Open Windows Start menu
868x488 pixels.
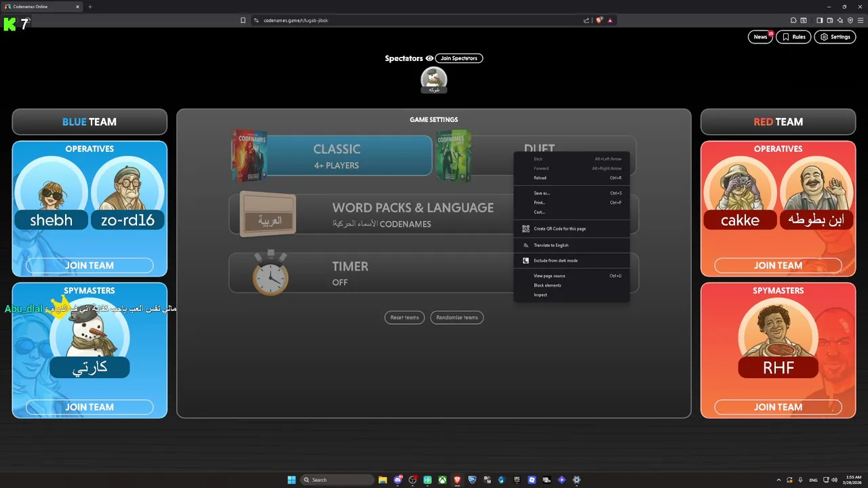(x=292, y=480)
